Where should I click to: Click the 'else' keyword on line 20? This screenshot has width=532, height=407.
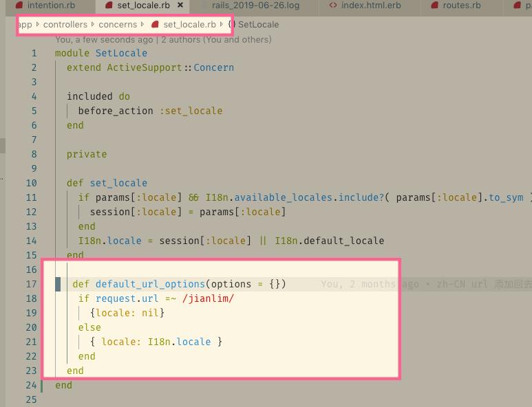89,327
